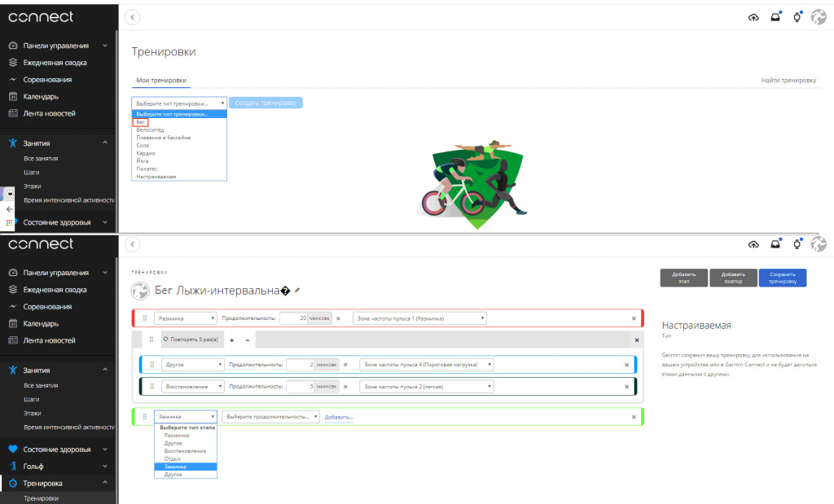The height and width of the screenshot is (504, 834).
Task: Open the inbox tray icon in lower screenshot
Action: (775, 244)
